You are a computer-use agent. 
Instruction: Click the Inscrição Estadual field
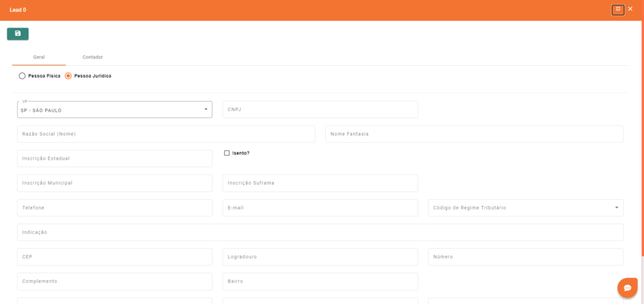point(114,159)
